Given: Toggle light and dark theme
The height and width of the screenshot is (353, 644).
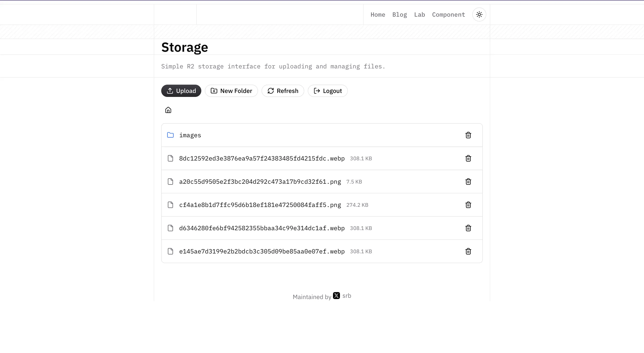Looking at the screenshot, I should pos(479,14).
